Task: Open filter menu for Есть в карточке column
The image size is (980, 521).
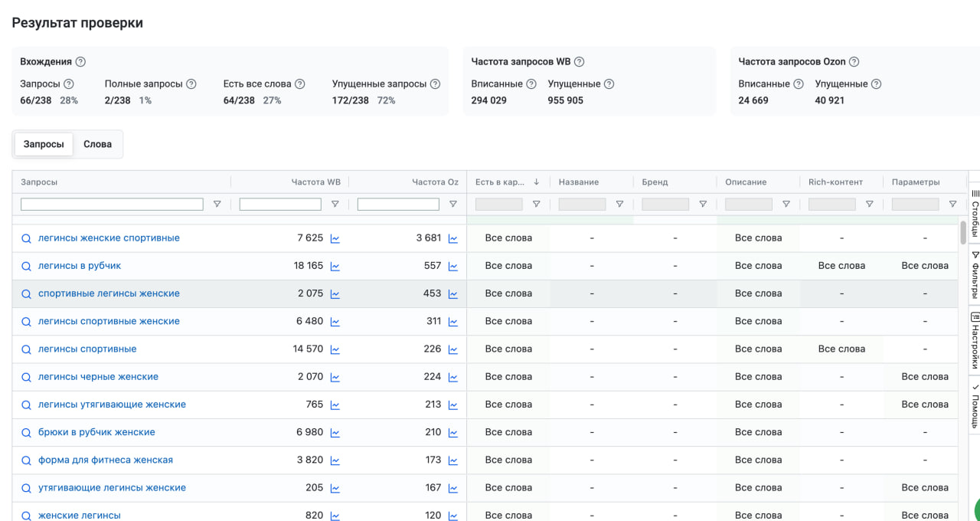Action: (536, 205)
